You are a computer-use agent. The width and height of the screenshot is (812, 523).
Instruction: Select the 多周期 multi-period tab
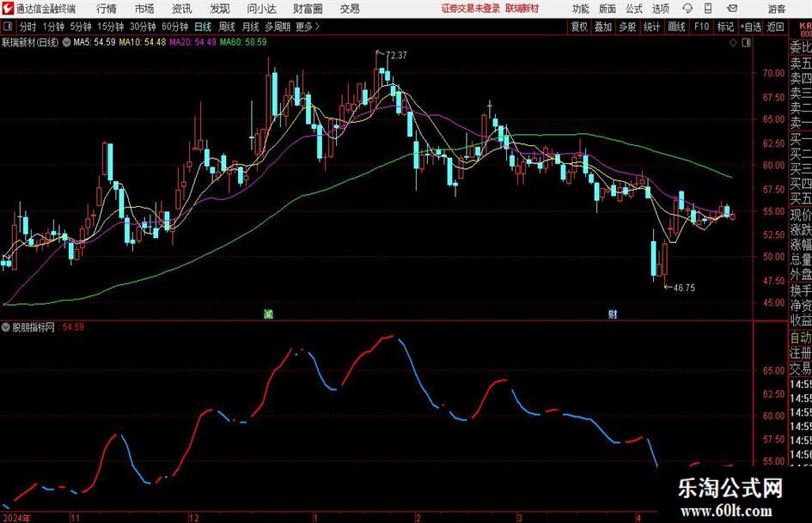[x=278, y=27]
